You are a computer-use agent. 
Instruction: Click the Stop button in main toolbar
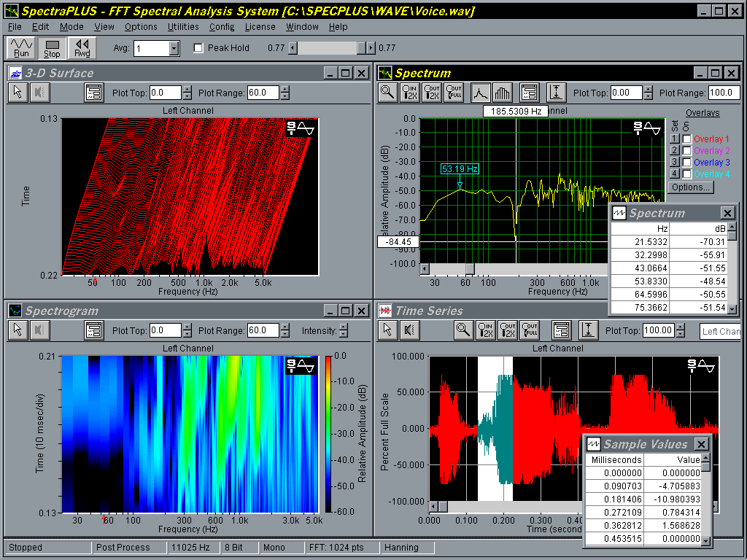click(x=52, y=47)
